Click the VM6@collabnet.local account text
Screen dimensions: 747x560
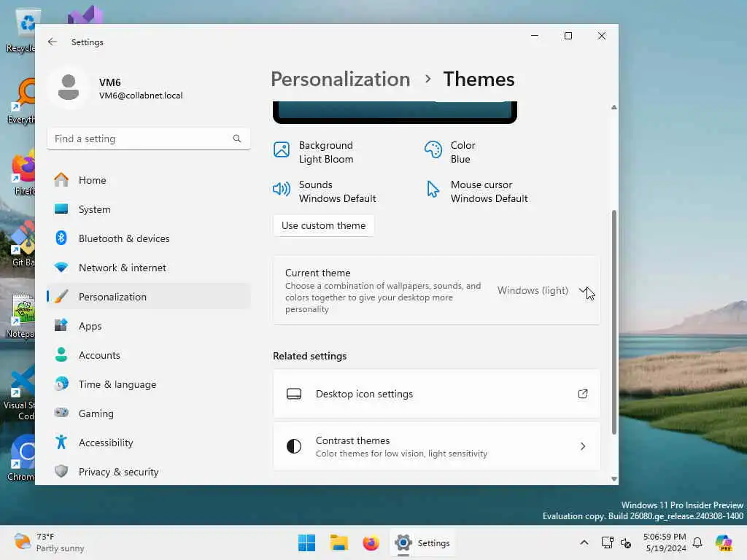coord(141,96)
